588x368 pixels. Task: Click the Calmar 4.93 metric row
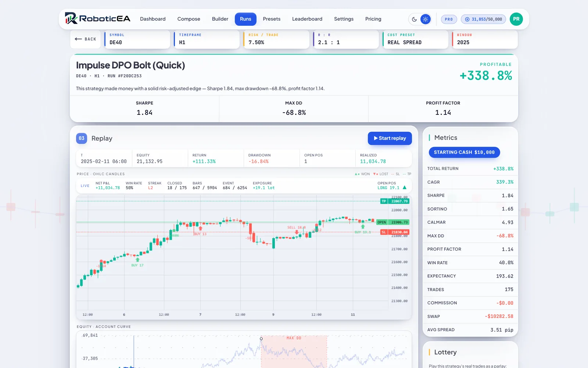pyautogui.click(x=470, y=222)
